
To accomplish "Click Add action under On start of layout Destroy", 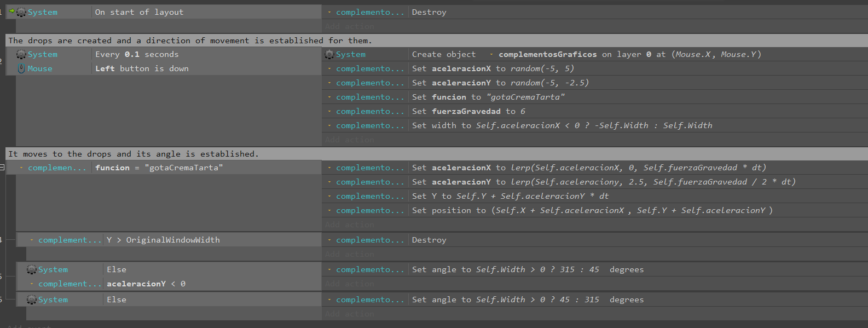I will tap(350, 26).
